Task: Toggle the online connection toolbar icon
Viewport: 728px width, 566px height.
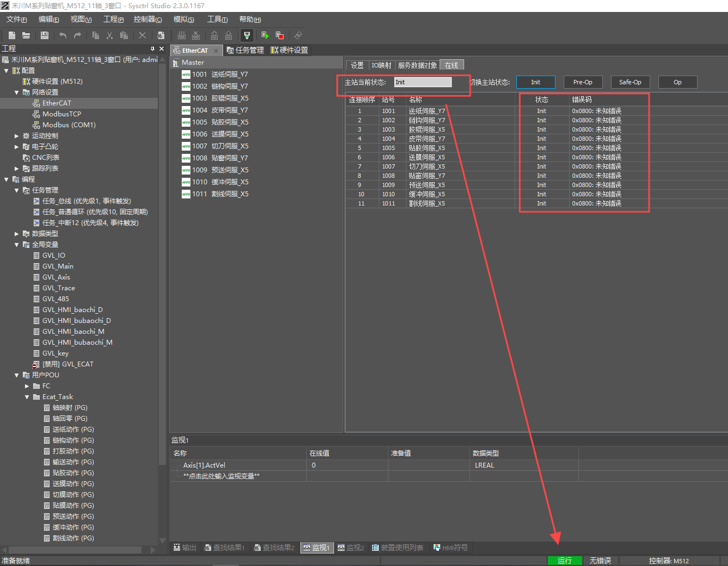Action: tap(247, 35)
